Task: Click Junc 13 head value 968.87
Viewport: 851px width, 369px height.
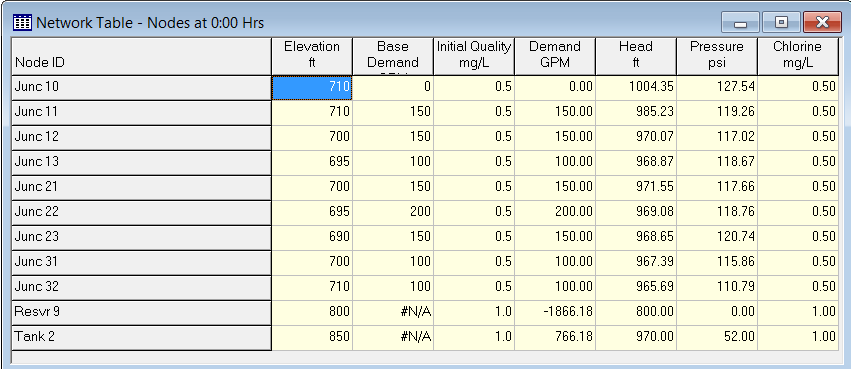Action: [x=636, y=163]
